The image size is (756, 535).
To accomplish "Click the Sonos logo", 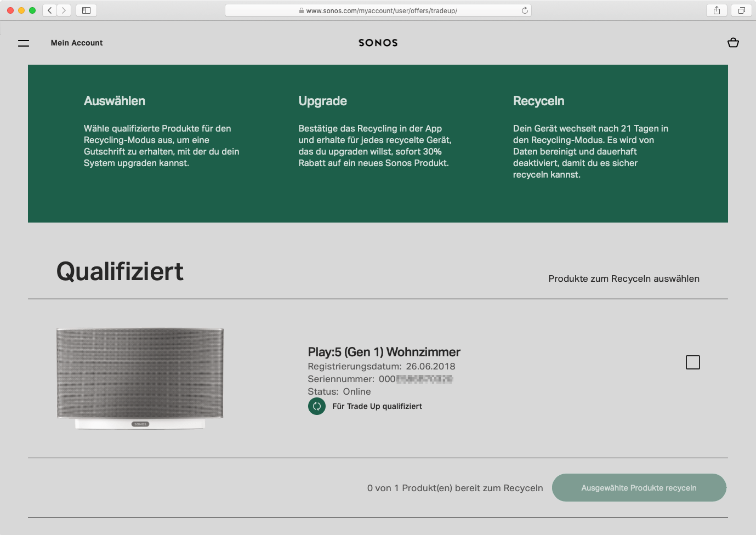I will [378, 43].
